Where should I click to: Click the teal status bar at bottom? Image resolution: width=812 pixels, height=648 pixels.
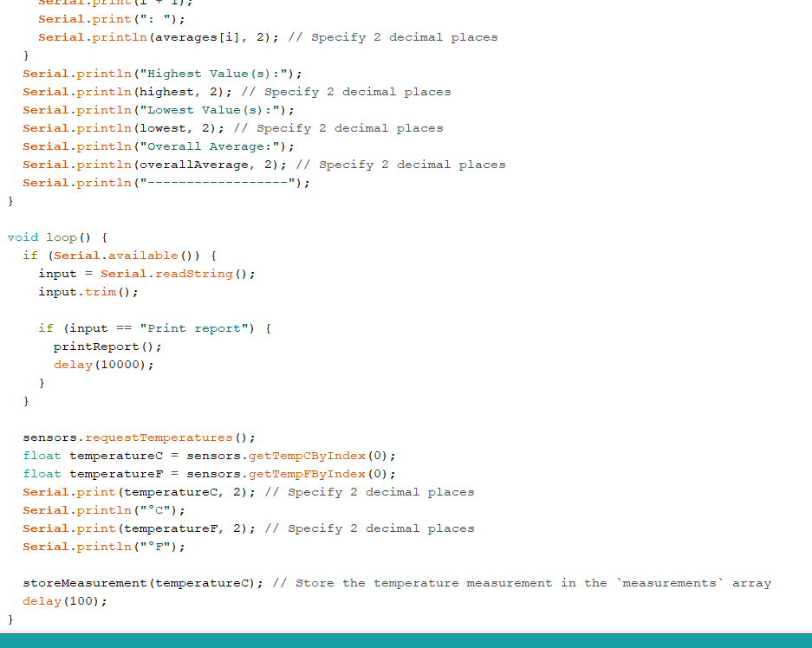(x=406, y=640)
